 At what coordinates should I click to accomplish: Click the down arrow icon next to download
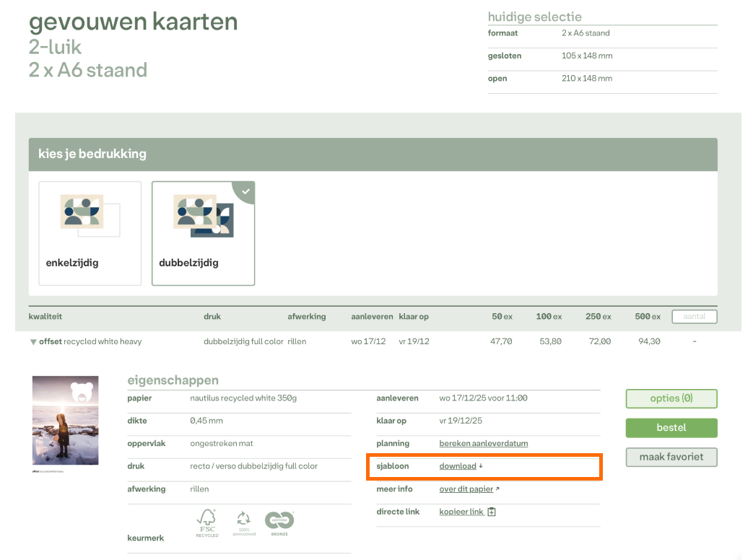pyautogui.click(x=481, y=466)
